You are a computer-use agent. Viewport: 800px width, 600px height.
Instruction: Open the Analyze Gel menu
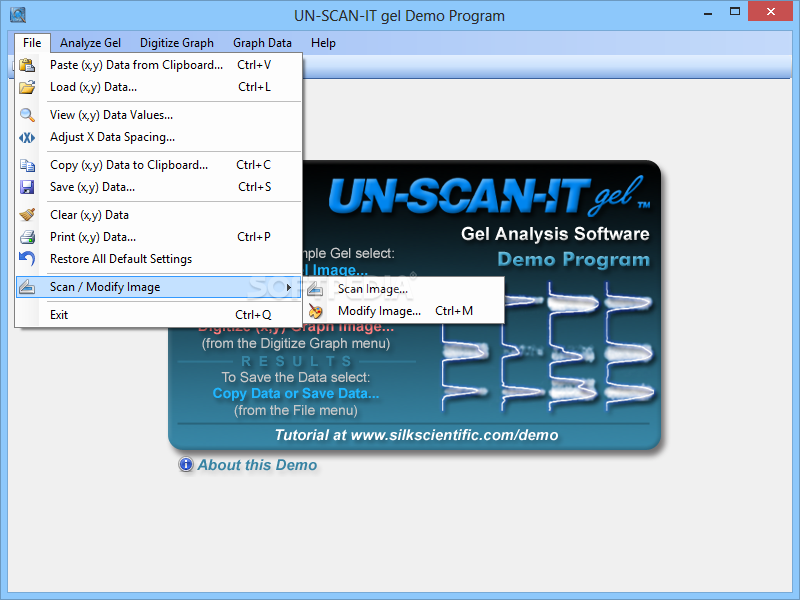(90, 43)
